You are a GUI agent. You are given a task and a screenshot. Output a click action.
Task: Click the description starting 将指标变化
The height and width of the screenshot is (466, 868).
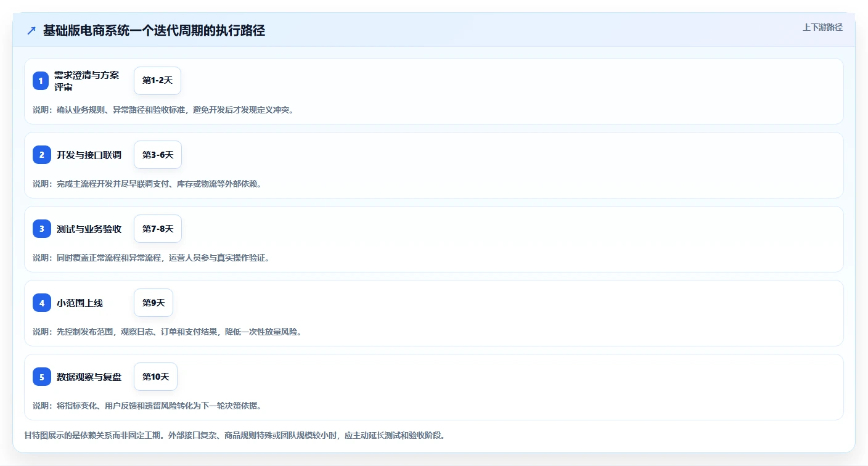pyautogui.click(x=147, y=406)
